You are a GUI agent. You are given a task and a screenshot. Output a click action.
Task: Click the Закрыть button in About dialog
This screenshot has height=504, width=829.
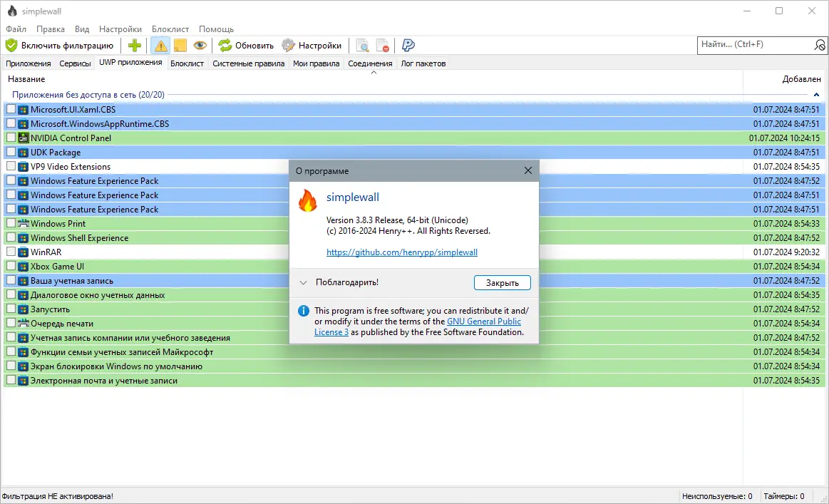(x=503, y=283)
